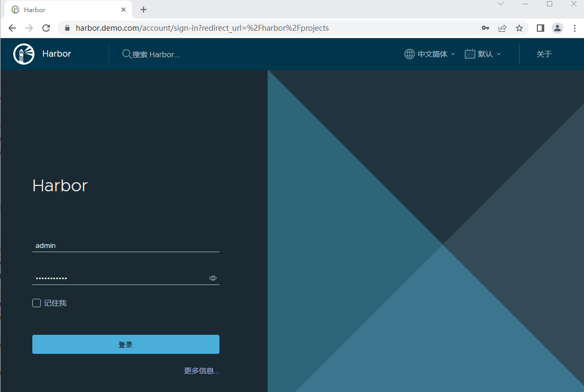Click the calendar icon beside 默认
This screenshot has width=584, height=392.
[x=470, y=54]
